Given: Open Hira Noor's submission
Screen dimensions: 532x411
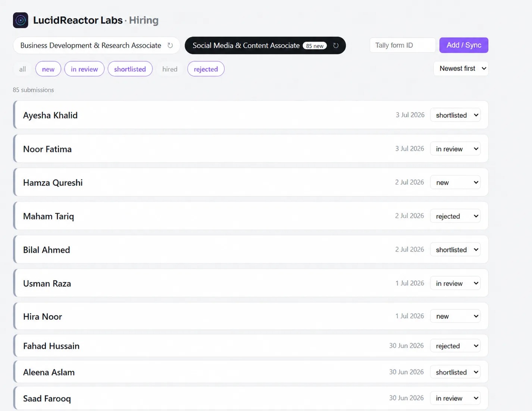Looking at the screenshot, I should pyautogui.click(x=251, y=316).
